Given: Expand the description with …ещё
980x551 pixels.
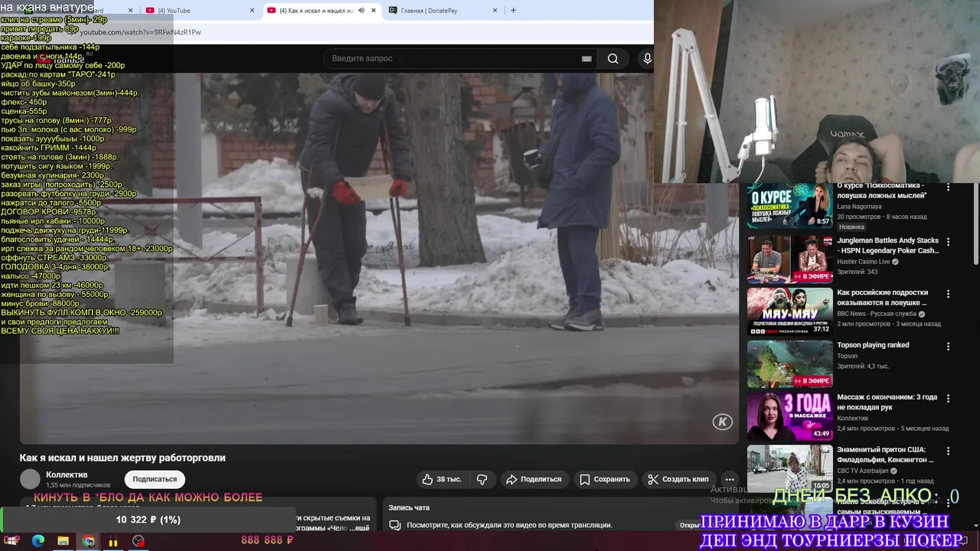Looking at the screenshot, I should (x=361, y=528).
